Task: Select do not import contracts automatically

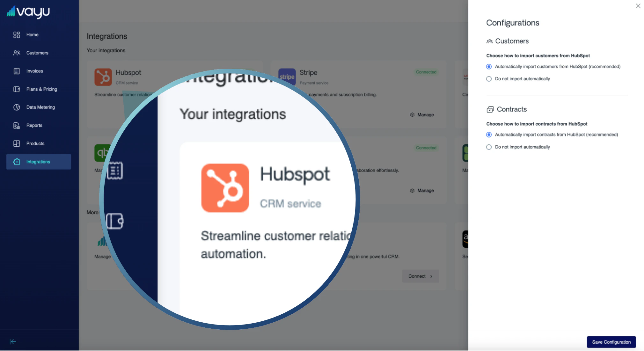Action: point(489,147)
